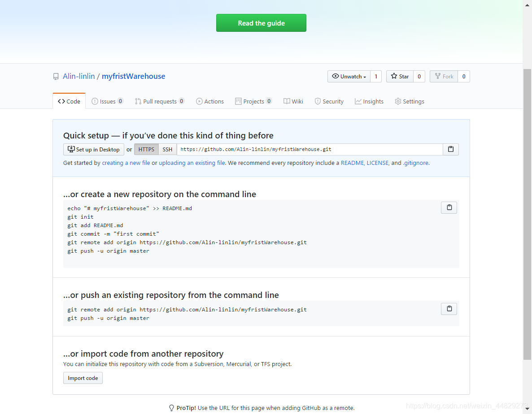The width and height of the screenshot is (532, 414).
Task: Open the README link
Action: [352, 163]
